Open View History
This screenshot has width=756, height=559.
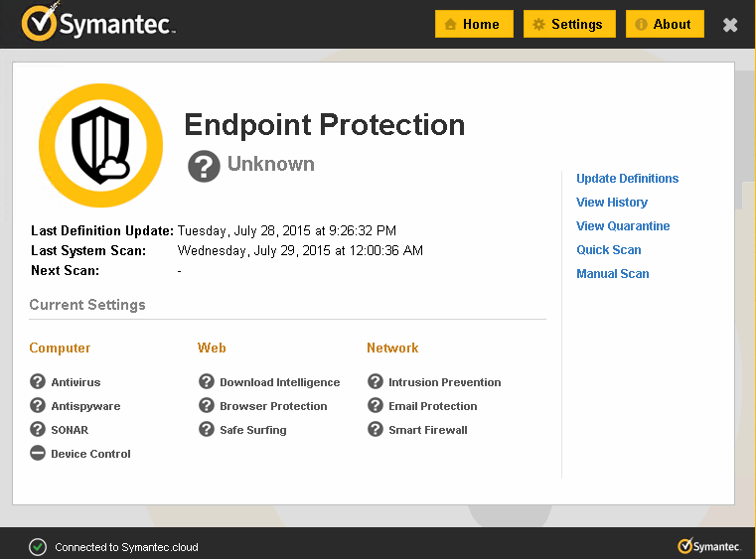[612, 203]
